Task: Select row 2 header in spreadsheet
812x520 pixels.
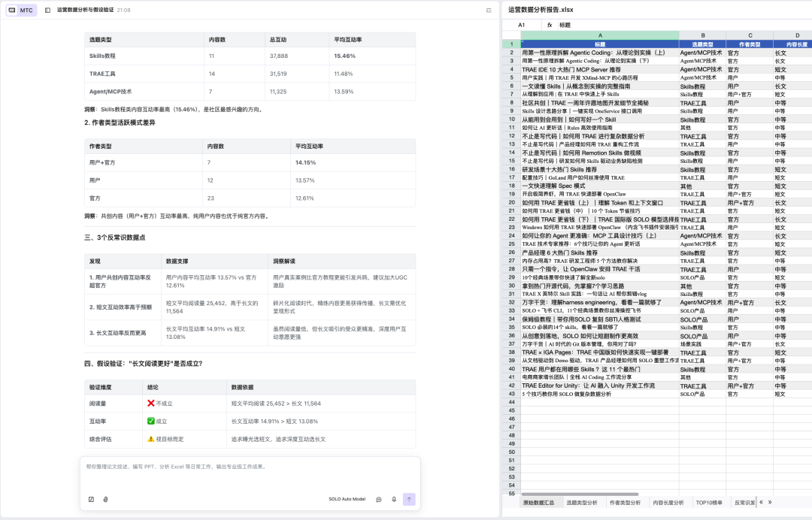Action: coord(512,53)
